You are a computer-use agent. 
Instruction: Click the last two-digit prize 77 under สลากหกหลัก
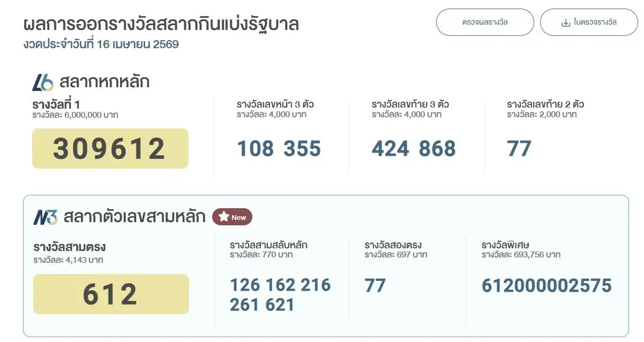click(x=519, y=149)
